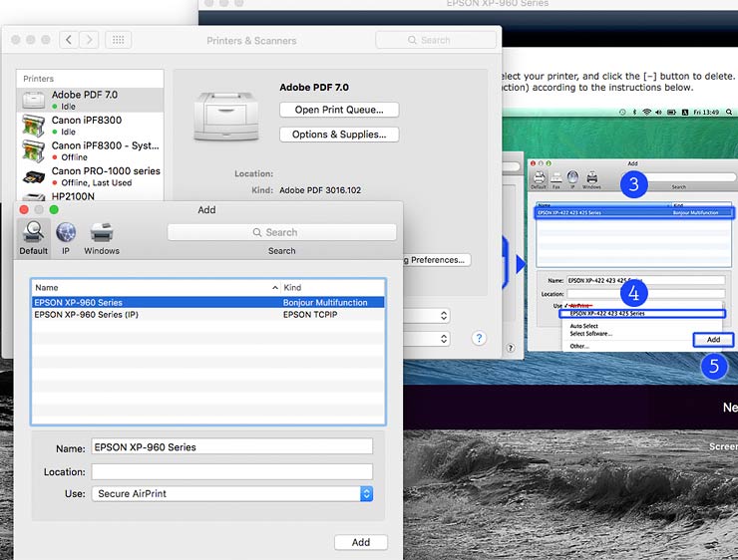Switch to the Windows printer tab
Viewport: 738px width, 560px height.
102,237
